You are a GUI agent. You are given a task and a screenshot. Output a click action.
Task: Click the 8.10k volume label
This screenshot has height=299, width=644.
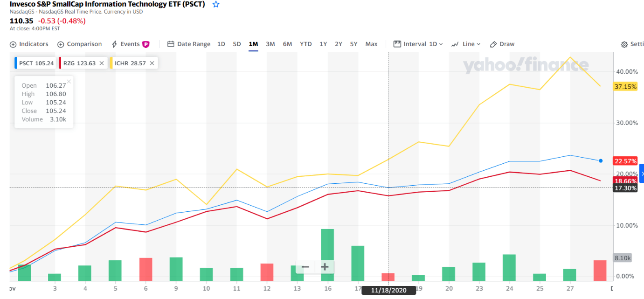623,258
